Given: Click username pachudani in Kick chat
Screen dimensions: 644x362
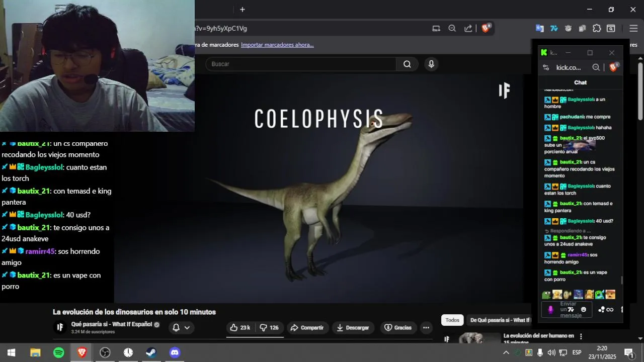Looking at the screenshot, I should coord(572,117).
